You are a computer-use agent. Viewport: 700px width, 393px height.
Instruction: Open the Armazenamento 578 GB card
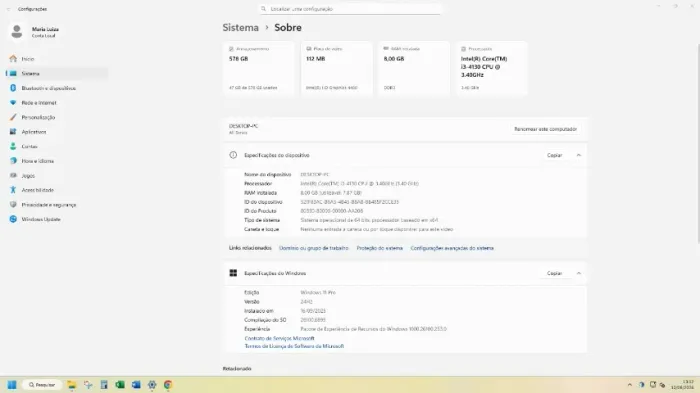(259, 68)
